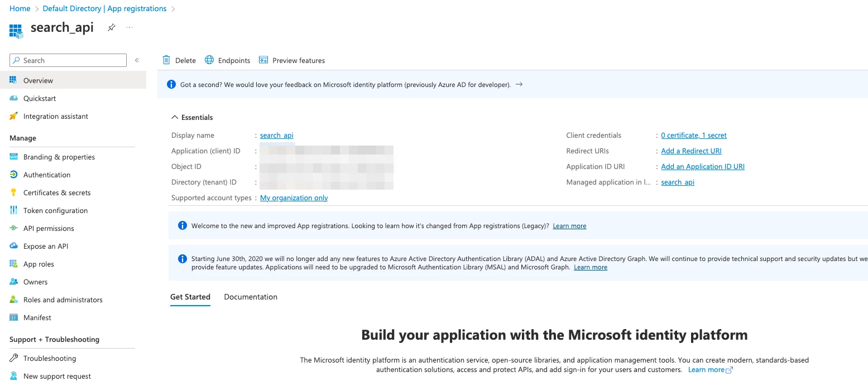Click Add a Redirect URI
868x391 pixels.
pyautogui.click(x=691, y=151)
